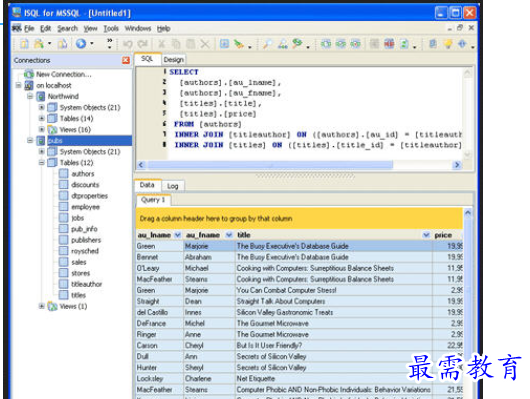Open title column filter dropdown
Screen dimensions: 530x399
426,235
